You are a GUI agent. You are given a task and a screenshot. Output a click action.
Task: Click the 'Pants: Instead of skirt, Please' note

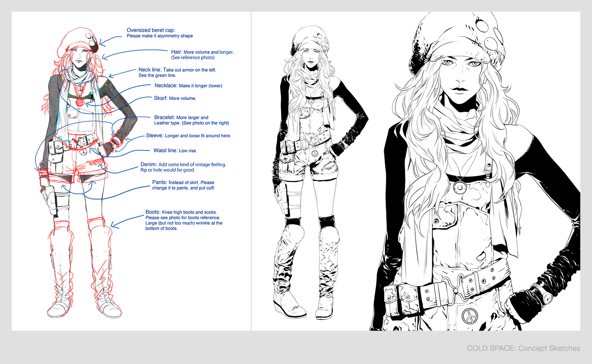[x=183, y=182]
